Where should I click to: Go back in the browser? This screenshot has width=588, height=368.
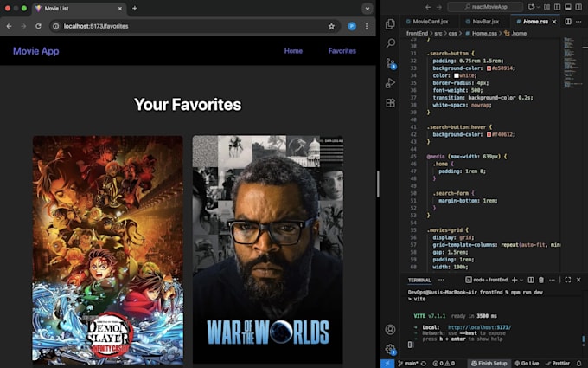tap(9, 26)
